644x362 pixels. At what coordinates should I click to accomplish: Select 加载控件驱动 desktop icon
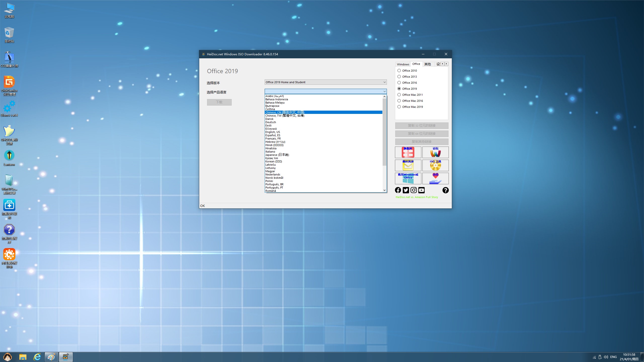tap(9, 209)
